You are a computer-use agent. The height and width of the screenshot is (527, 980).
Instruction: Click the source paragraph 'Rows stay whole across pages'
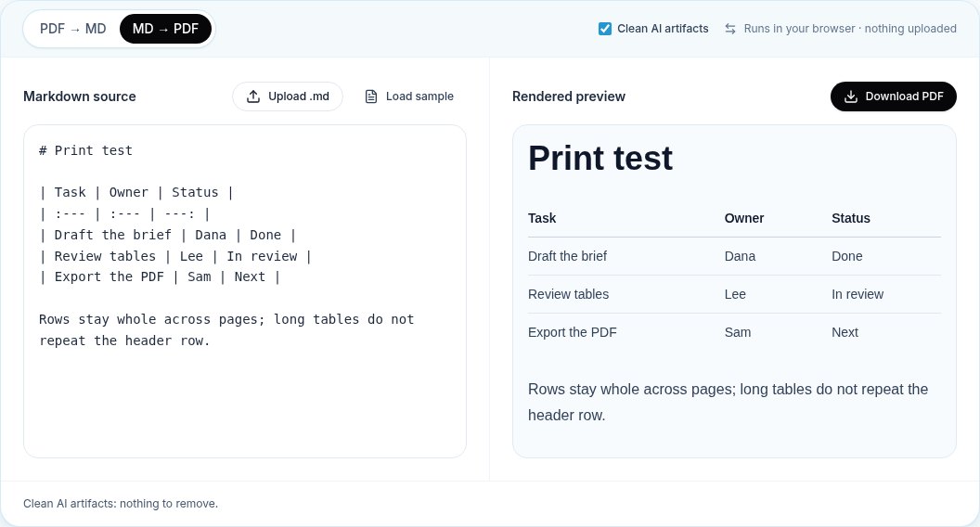click(226, 330)
